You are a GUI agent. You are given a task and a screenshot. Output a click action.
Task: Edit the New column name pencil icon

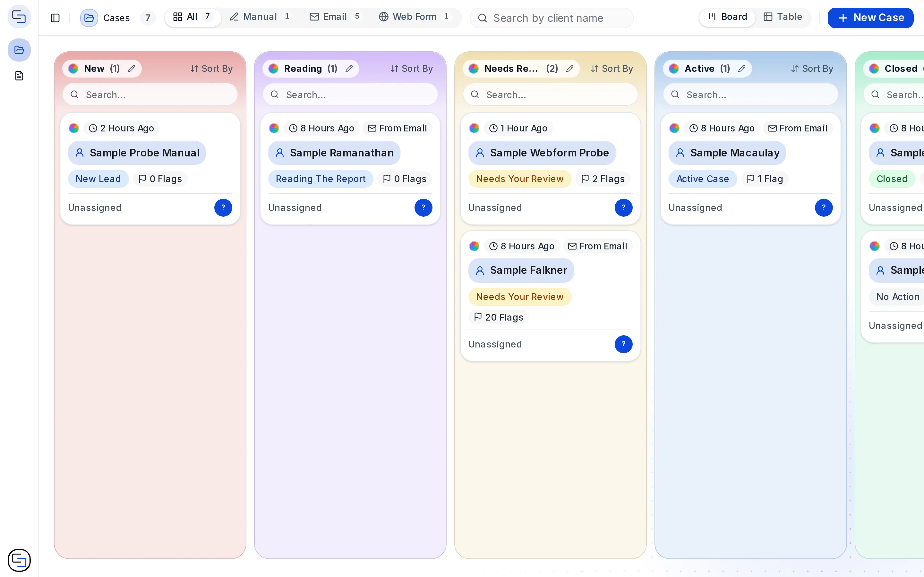pos(131,69)
